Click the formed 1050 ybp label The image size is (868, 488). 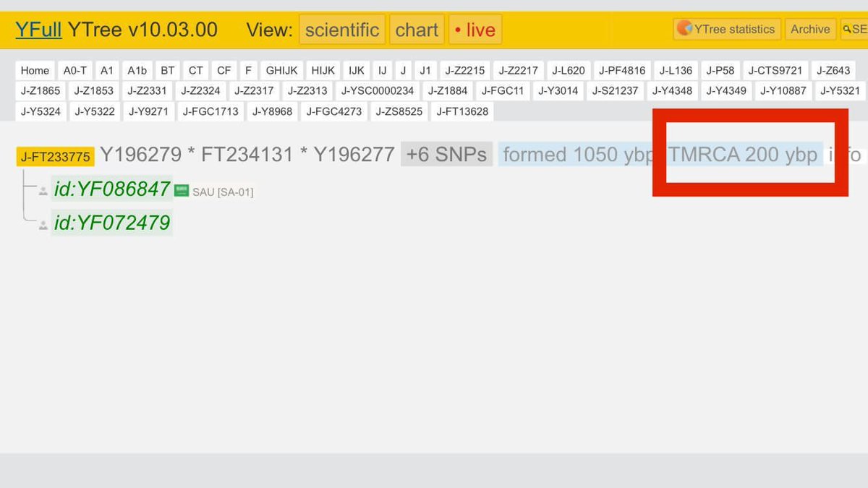click(579, 154)
